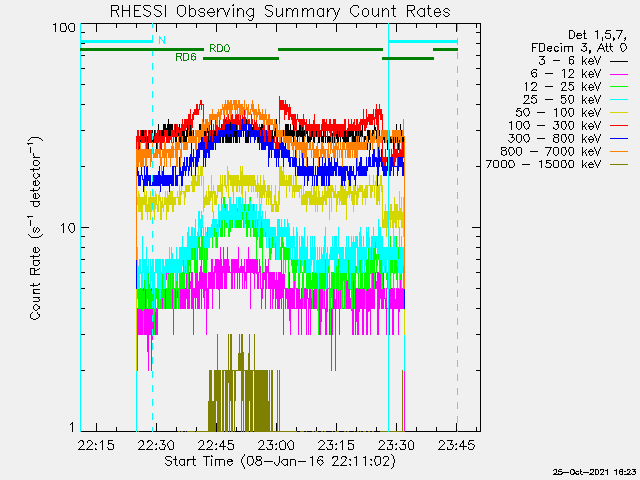Screen dimensions: 640x480
Task: Click the olive line swatch for 7000-15000 keV
Action: pos(619,165)
